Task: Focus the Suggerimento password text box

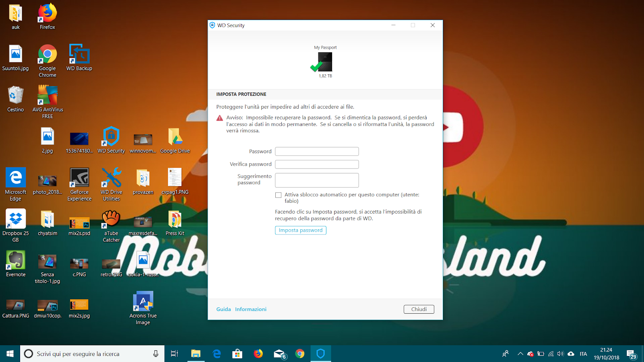Action: click(x=317, y=180)
